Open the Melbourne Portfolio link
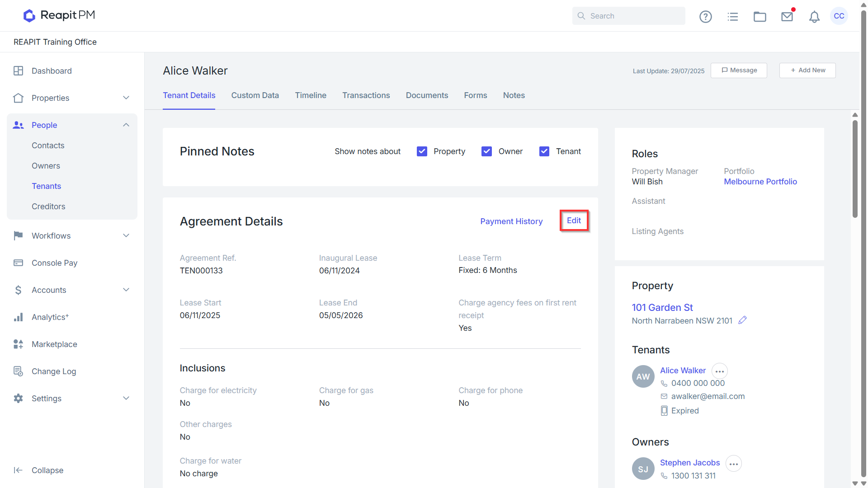 click(x=760, y=182)
